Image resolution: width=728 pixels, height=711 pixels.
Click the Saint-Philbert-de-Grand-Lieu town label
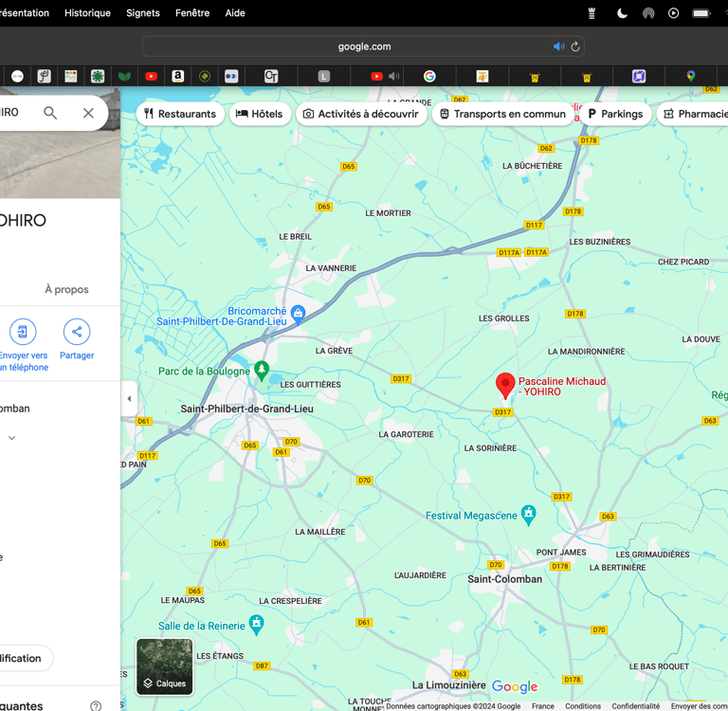click(x=247, y=409)
